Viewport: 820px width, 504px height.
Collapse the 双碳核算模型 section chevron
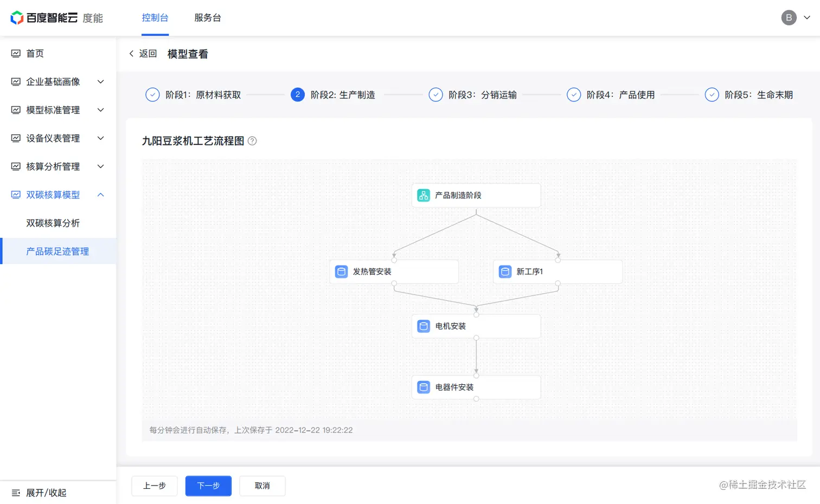click(x=100, y=195)
